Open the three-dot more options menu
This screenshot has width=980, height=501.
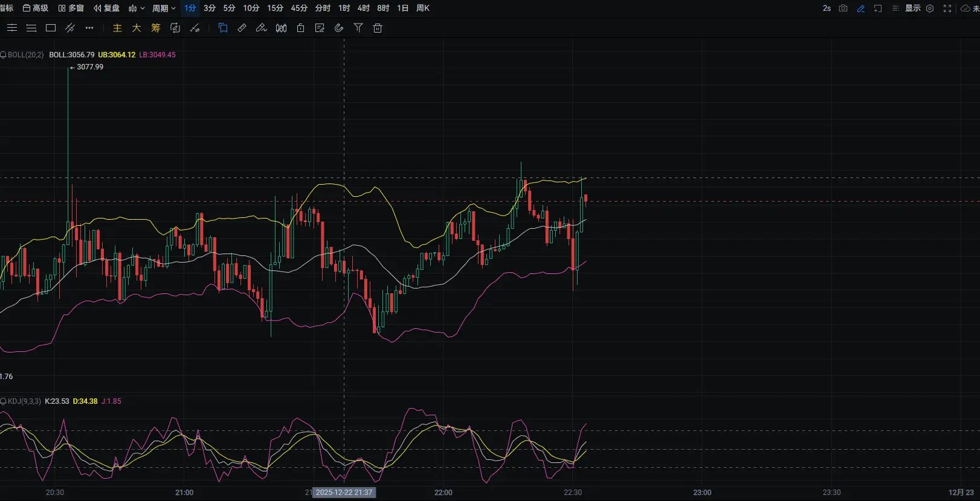pyautogui.click(x=89, y=28)
